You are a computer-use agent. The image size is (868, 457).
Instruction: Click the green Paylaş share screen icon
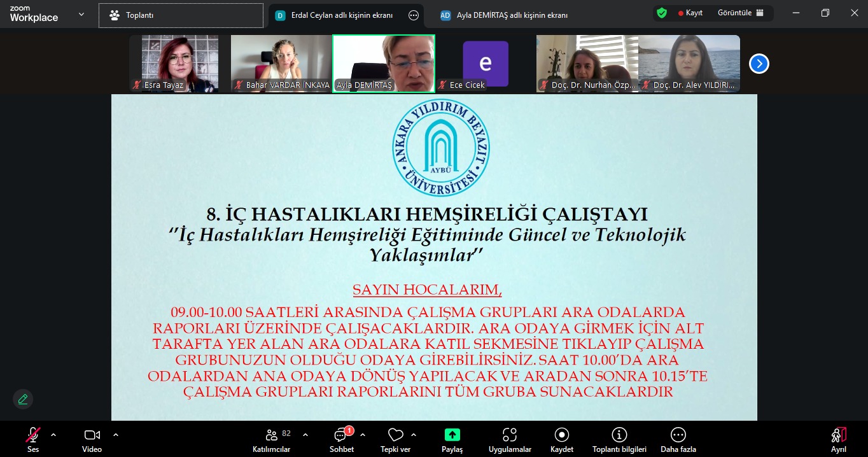click(x=452, y=435)
